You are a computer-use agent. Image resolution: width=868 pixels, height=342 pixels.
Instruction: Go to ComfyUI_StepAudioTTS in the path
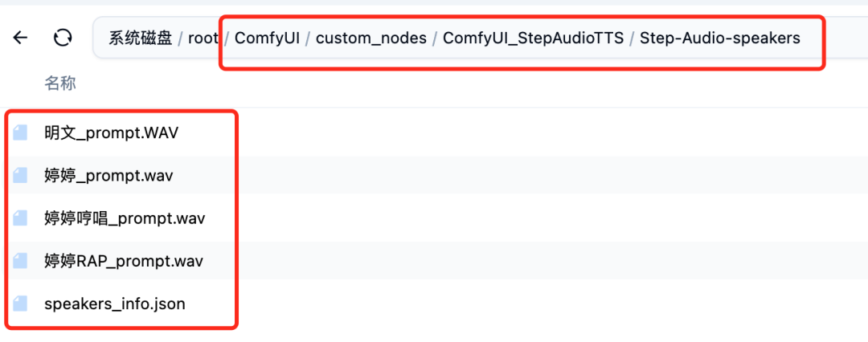tap(533, 38)
